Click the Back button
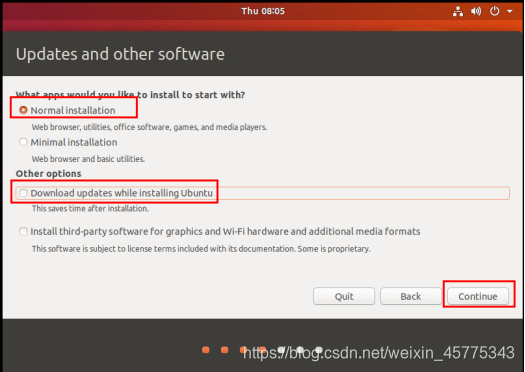525x372 pixels. 411,296
